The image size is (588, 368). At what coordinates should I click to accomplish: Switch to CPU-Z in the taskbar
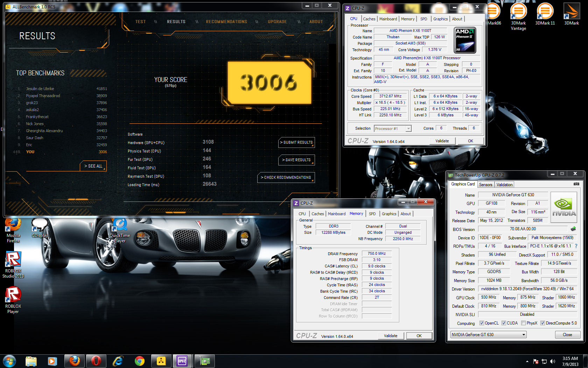point(182,361)
